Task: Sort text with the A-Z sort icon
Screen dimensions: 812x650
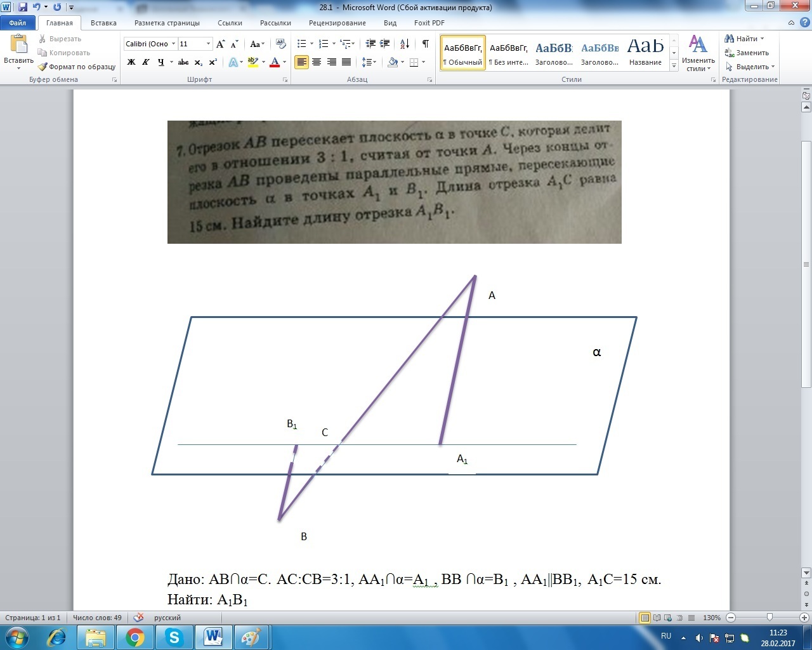Action: click(405, 44)
